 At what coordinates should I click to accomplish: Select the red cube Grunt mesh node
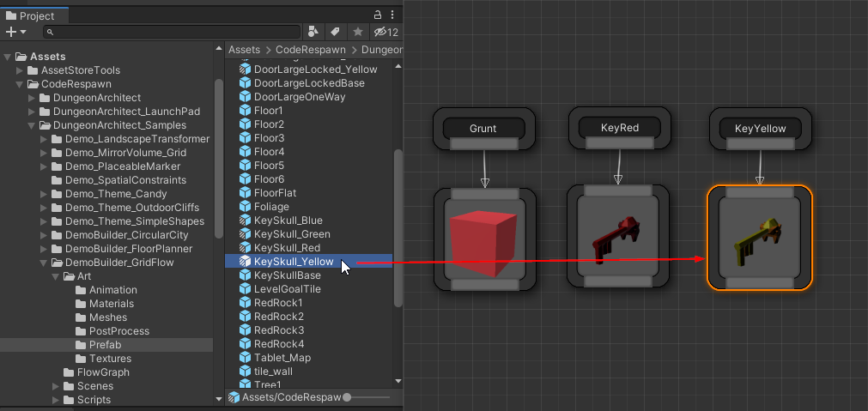pos(484,240)
